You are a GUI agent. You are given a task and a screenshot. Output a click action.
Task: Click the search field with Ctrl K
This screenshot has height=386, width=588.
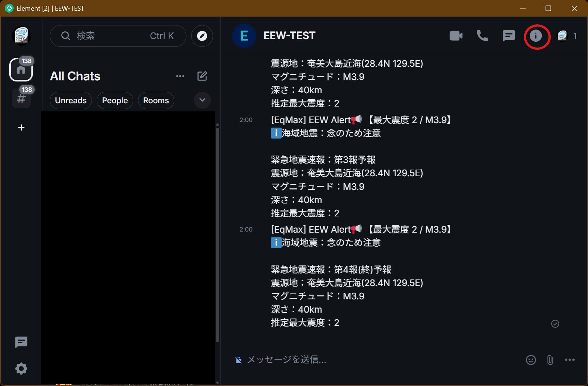click(118, 36)
